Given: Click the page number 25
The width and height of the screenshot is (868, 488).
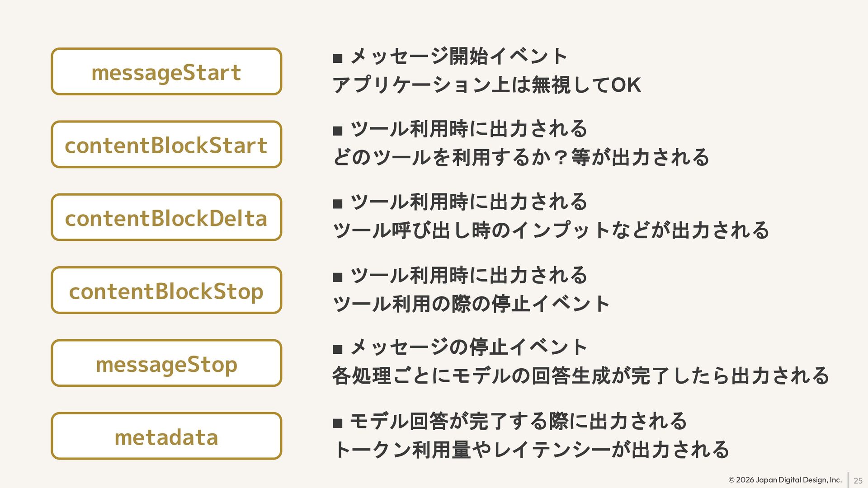Looking at the screenshot, I should [x=858, y=481].
